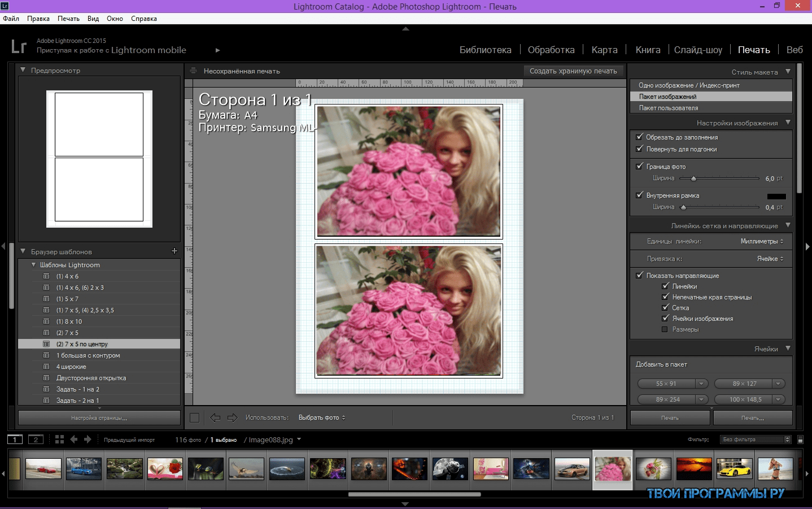Click printer icon next to Несохранённая печать

[x=194, y=71]
